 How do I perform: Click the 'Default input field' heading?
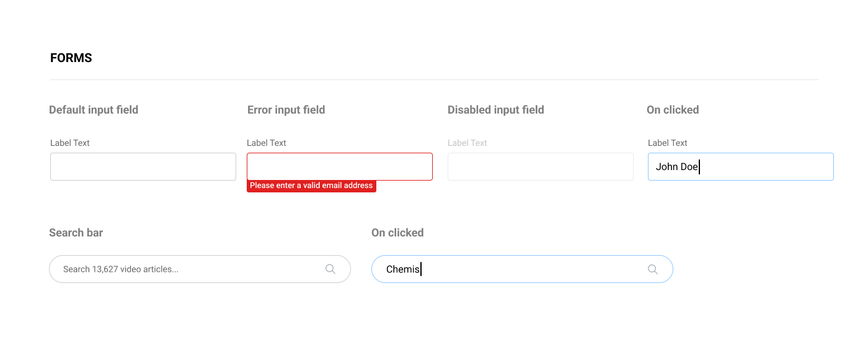[x=94, y=110]
